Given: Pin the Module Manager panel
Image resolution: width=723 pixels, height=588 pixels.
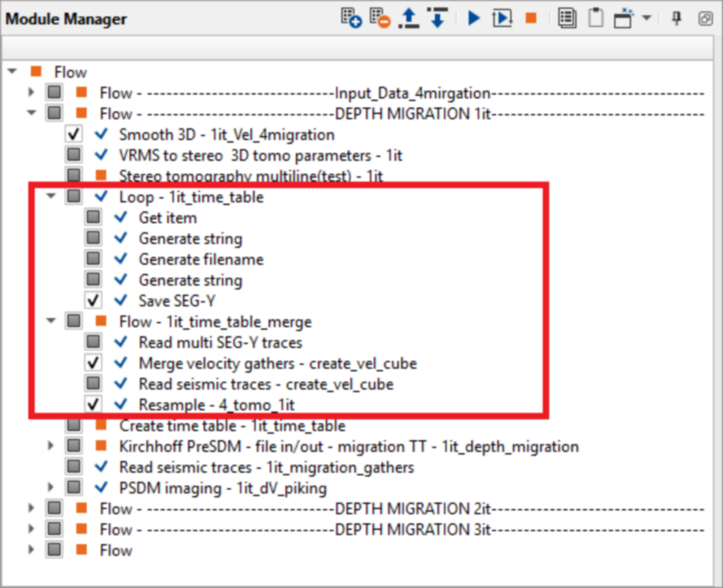Looking at the screenshot, I should tap(676, 18).
